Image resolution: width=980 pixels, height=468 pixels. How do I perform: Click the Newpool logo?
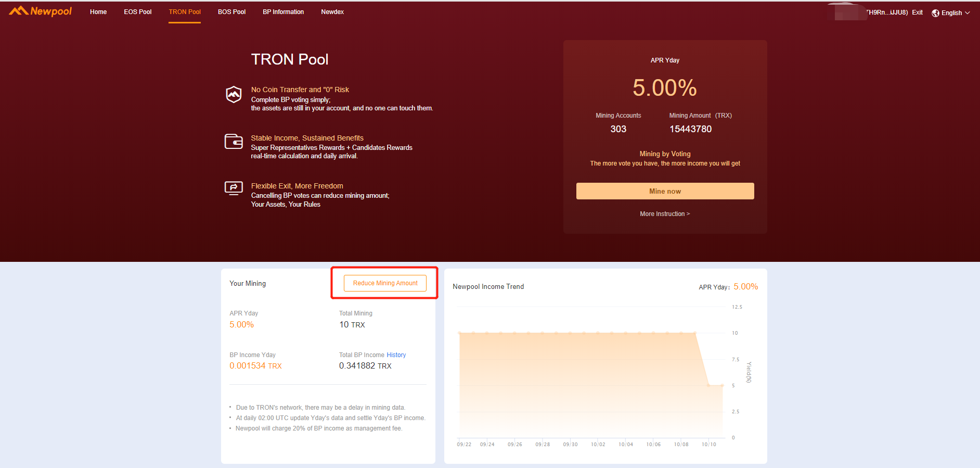click(40, 11)
